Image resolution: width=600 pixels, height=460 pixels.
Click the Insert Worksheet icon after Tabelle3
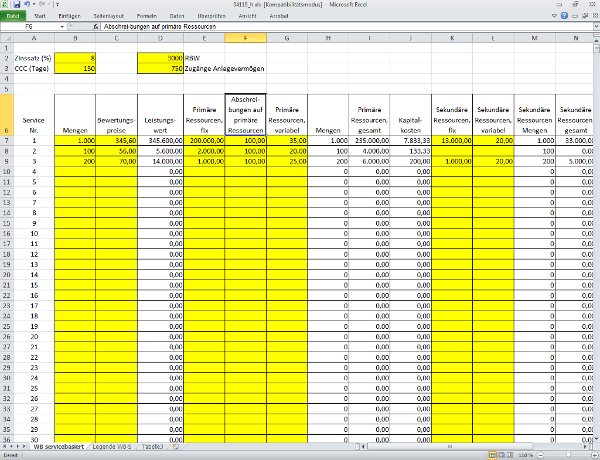click(x=176, y=446)
